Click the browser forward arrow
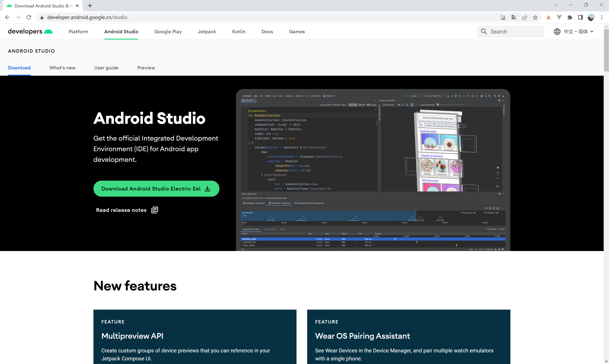The width and height of the screenshot is (609, 364). click(x=18, y=17)
